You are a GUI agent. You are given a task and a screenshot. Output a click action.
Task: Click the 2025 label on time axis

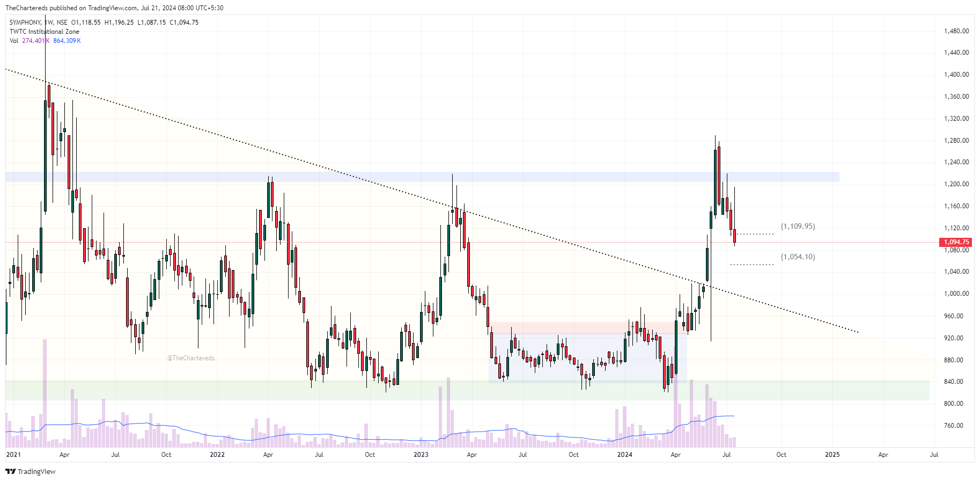(832, 455)
